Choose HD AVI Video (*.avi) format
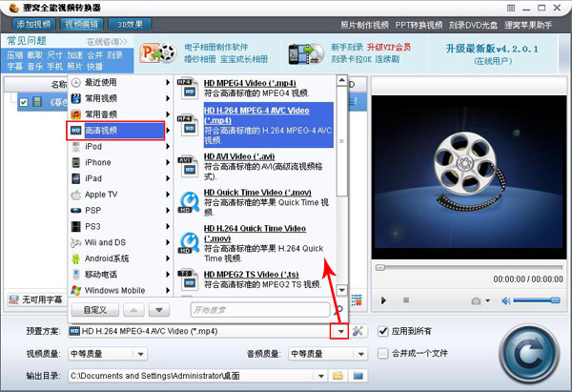The height and width of the screenshot is (392, 572). pos(255,167)
